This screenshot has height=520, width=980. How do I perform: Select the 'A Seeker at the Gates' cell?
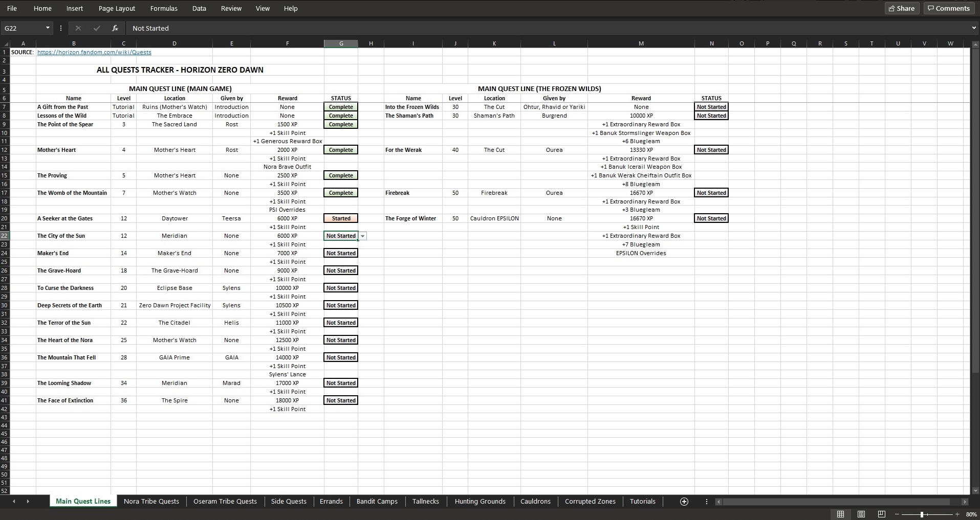pyautogui.click(x=73, y=218)
